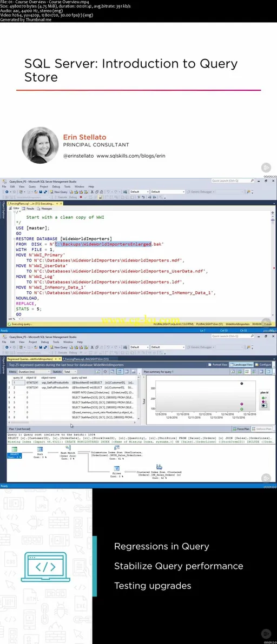This screenshot has height=644, width=277.
Task: Select the Clustered Index Scan operator icon
Action: 159,467
